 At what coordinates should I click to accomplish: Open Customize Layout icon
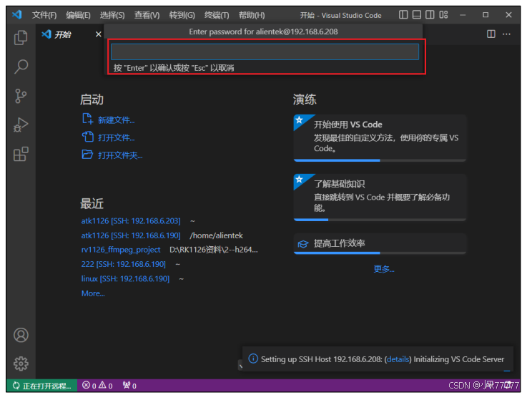pos(443,14)
